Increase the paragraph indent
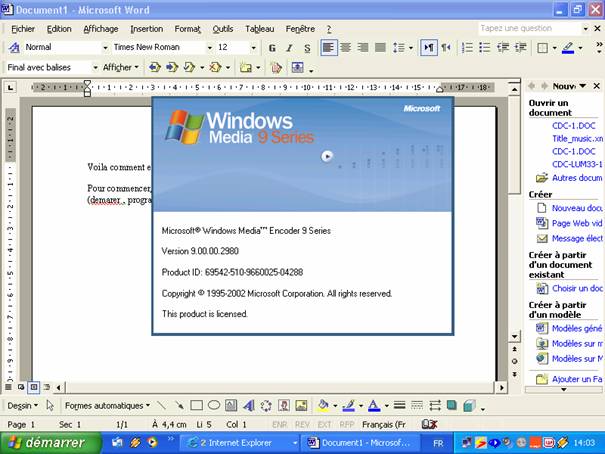This screenshot has height=454, width=605. (x=520, y=47)
